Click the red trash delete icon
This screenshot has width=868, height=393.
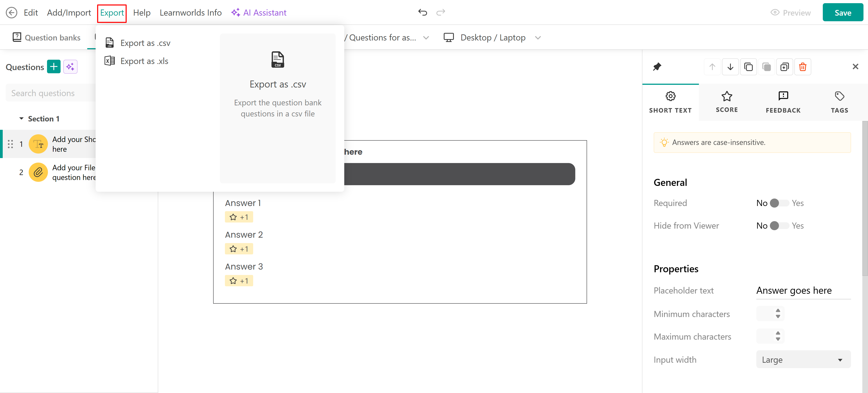pyautogui.click(x=802, y=67)
